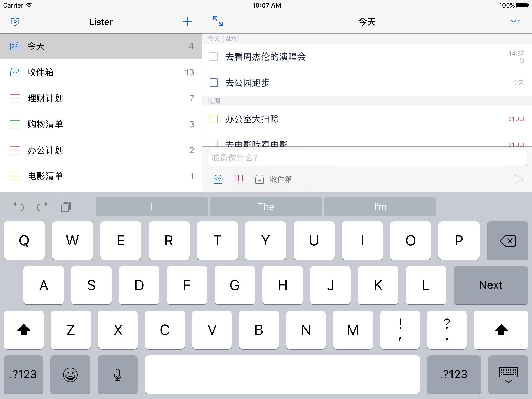The width and height of the screenshot is (532, 399).
Task: Click the 14:57 reminder time
Action: click(516, 54)
